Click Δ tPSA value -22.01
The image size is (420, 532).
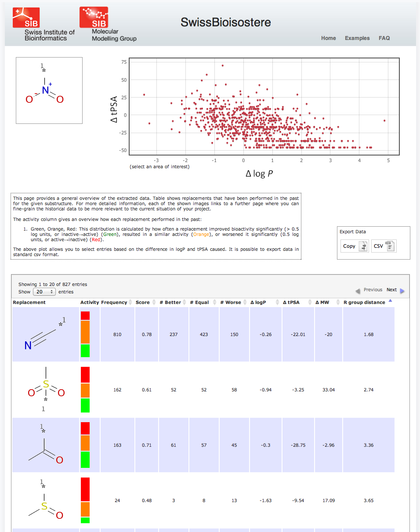(298, 334)
